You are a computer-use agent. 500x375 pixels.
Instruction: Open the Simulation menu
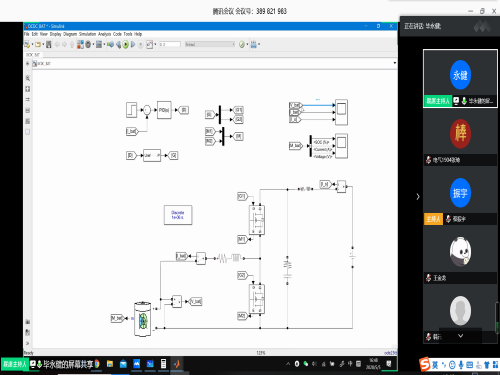click(87, 34)
